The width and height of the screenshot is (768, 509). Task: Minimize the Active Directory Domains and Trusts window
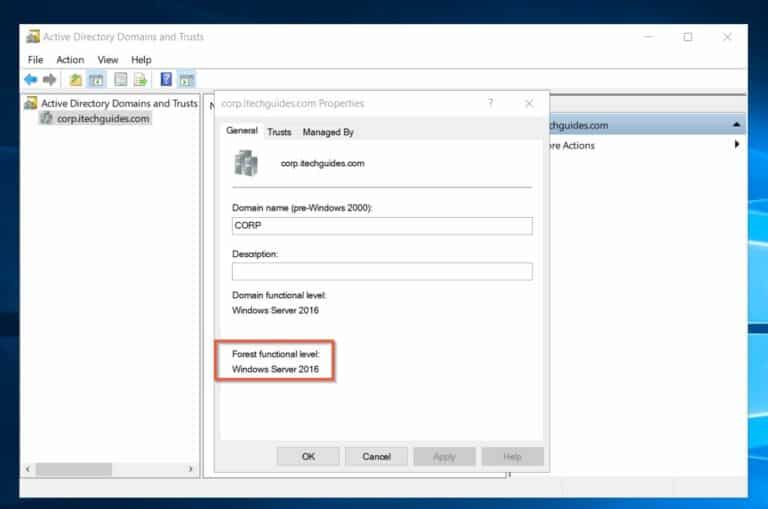pos(649,37)
